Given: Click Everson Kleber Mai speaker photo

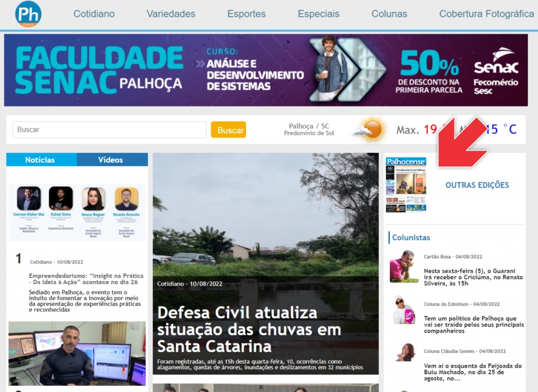Looking at the screenshot, I should [x=29, y=198].
